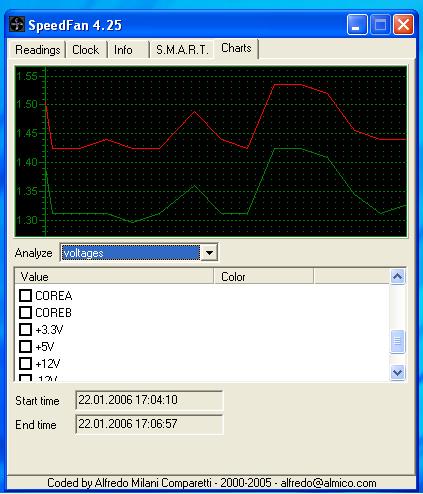Click the list scroll down arrow
Image resolution: width=423 pixels, height=494 pixels.
[x=397, y=372]
